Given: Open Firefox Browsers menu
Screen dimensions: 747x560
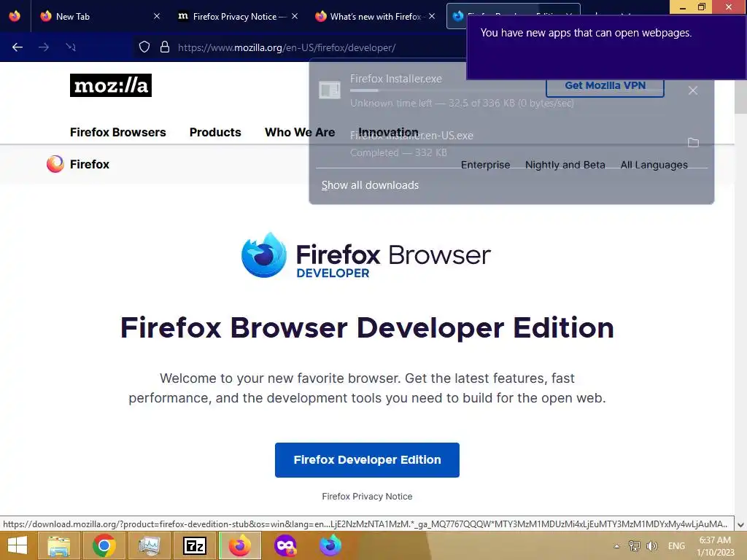Looking at the screenshot, I should coord(118,133).
